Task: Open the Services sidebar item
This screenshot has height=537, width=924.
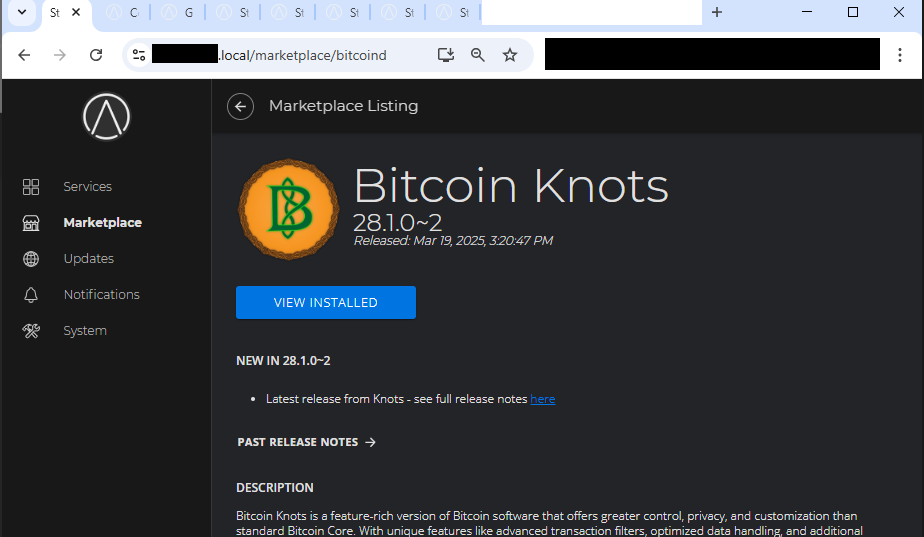Action: (x=87, y=186)
